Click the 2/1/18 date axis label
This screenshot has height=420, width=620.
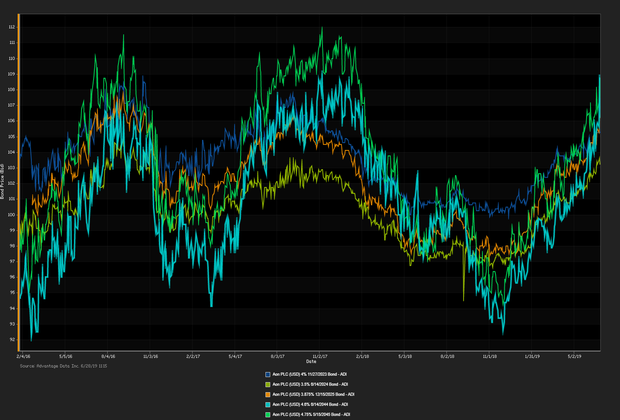pos(363,356)
